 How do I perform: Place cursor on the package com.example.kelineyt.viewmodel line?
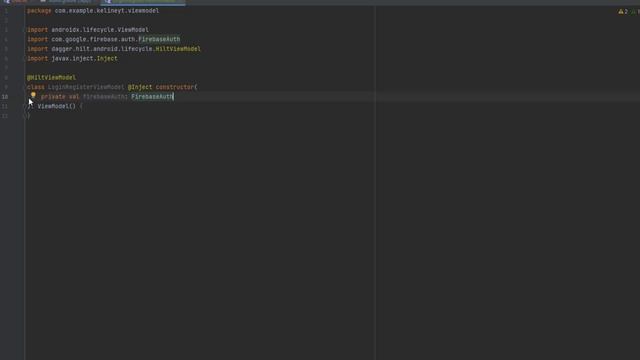pos(93,11)
